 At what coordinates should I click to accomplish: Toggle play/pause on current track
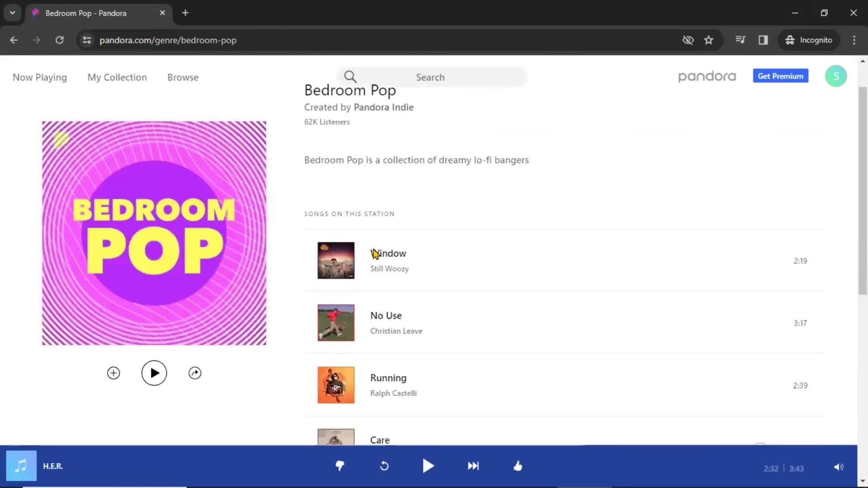(x=429, y=466)
